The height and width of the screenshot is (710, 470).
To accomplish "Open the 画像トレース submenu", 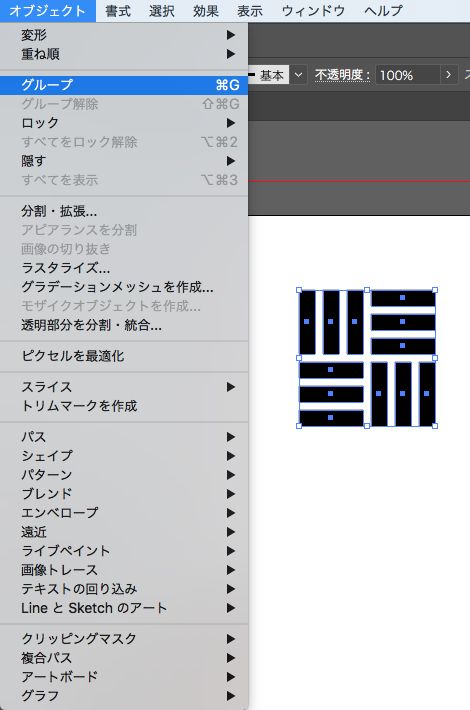I will pyautogui.click(x=124, y=570).
